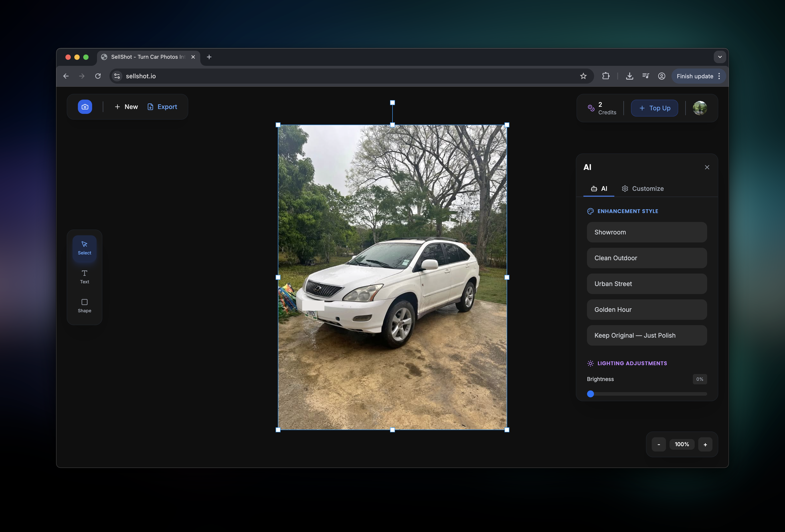
Task: Click the Top Up button
Action: coord(654,108)
